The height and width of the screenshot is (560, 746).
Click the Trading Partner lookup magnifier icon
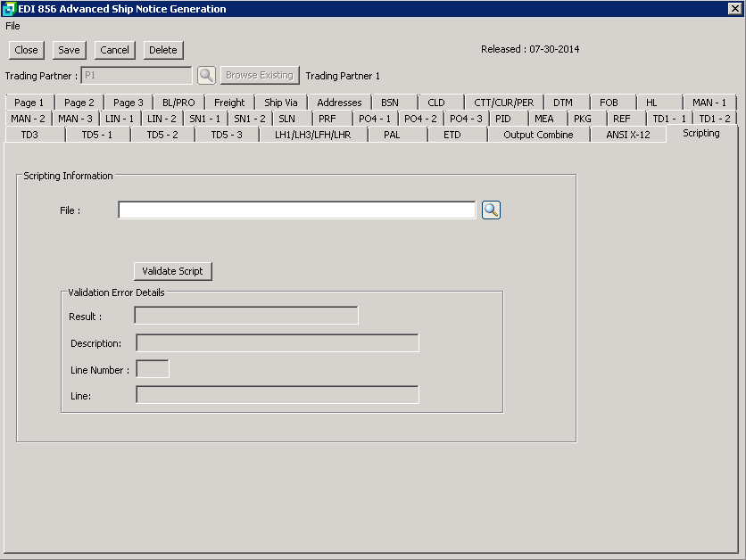[206, 76]
